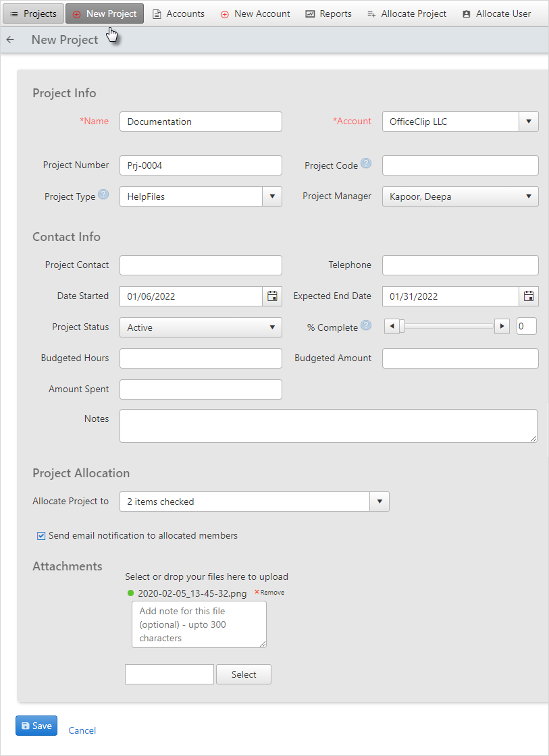This screenshot has width=549, height=756.
Task: Open the Project Manager dropdown
Action: tap(461, 196)
